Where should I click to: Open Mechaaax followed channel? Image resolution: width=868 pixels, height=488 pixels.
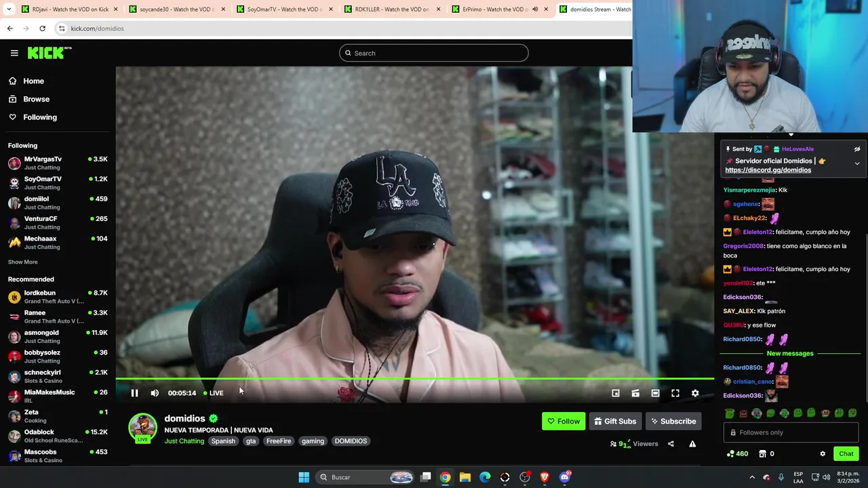tap(58, 243)
